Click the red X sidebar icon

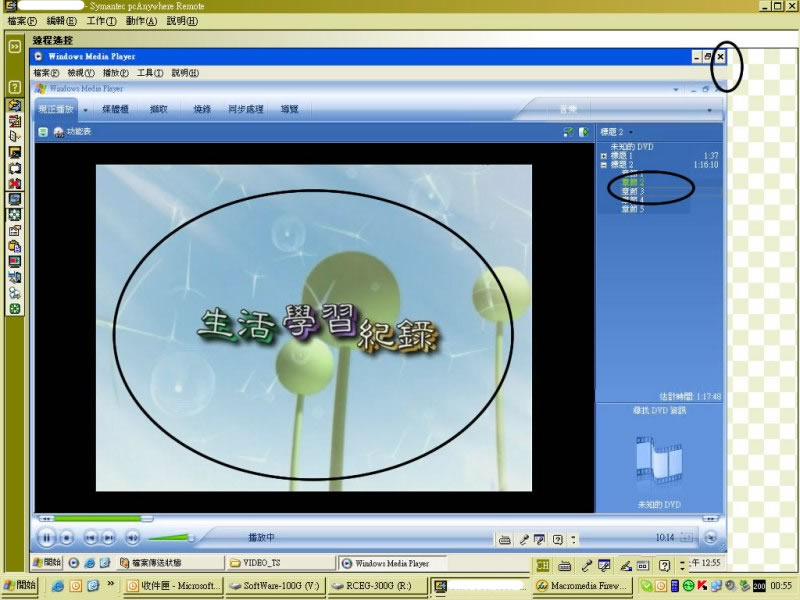tap(15, 183)
